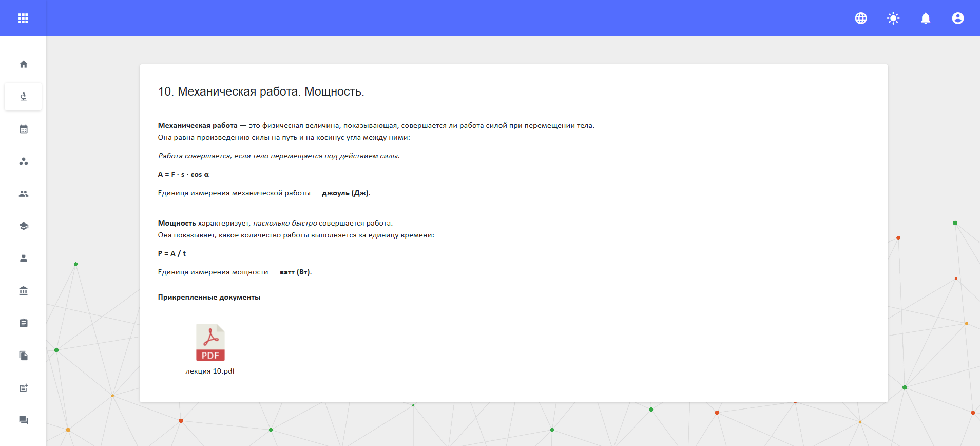Viewport: 980px width, 446px height.
Task: Open the clipboard icon in sidebar
Action: 24,323
